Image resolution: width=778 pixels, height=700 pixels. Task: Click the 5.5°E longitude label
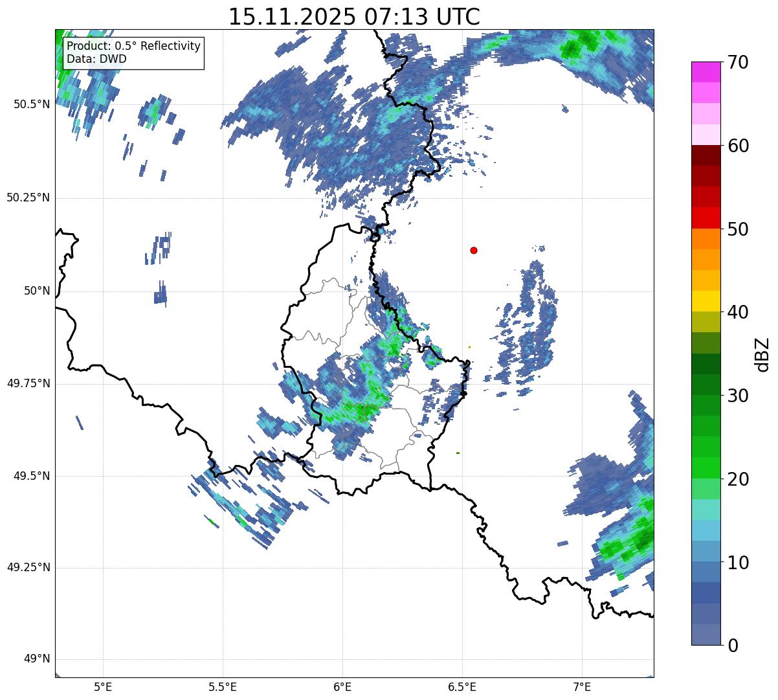click(223, 686)
